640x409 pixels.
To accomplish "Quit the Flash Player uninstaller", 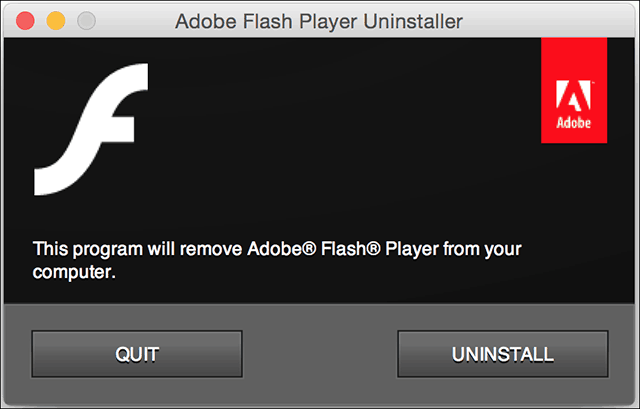I will pos(137,354).
